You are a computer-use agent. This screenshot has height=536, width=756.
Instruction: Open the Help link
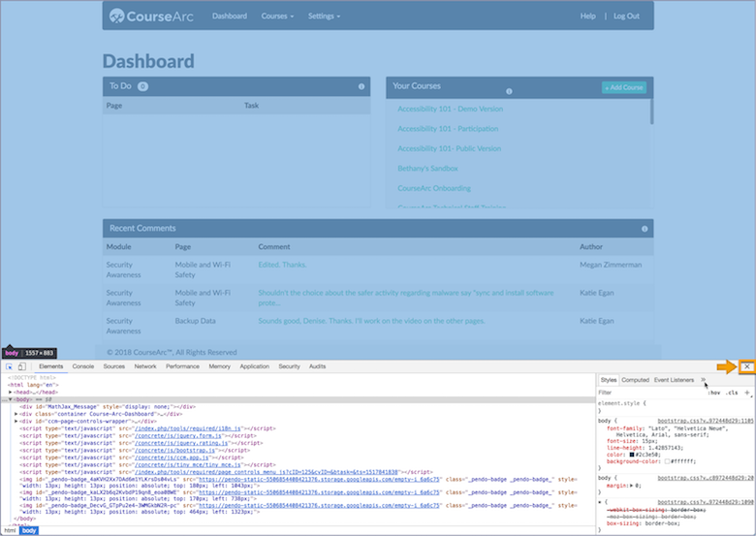[x=587, y=16]
